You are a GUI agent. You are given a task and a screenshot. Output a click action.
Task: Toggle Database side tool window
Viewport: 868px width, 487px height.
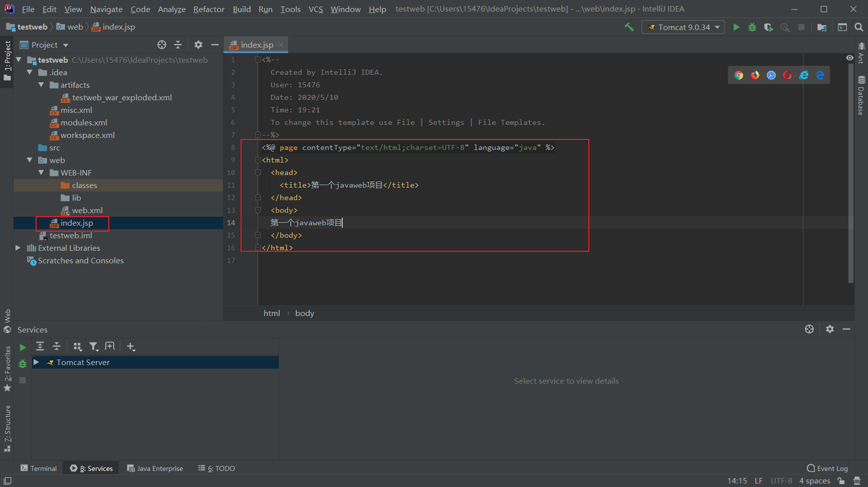click(x=861, y=96)
